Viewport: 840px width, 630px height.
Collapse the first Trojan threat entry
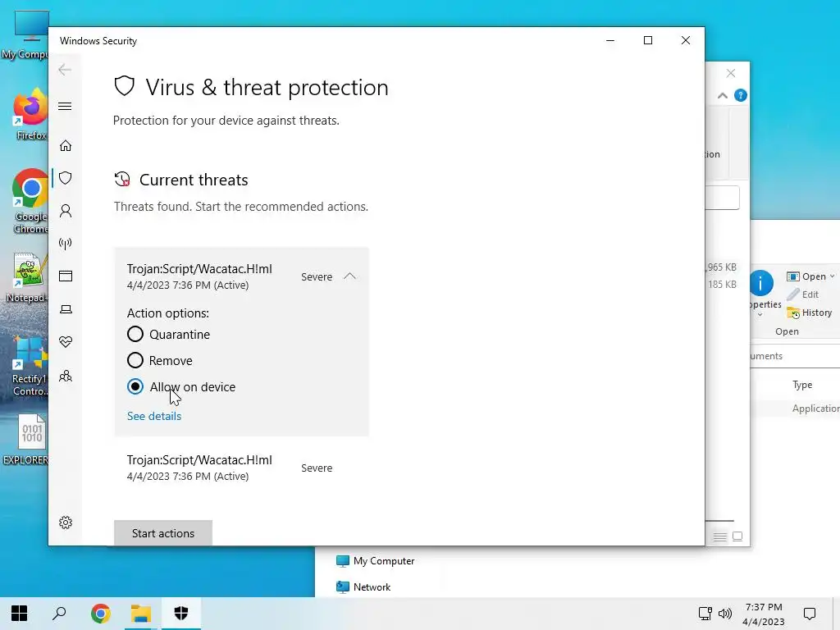(x=349, y=276)
